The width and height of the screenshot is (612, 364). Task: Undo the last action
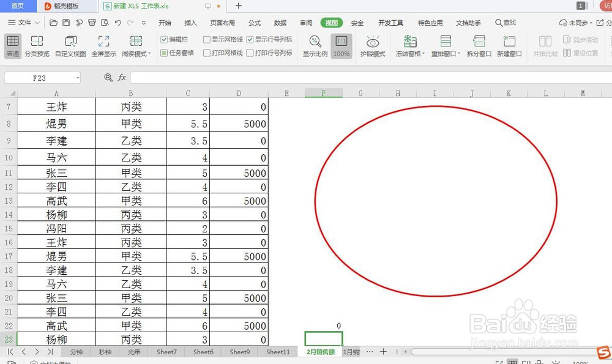point(118,23)
